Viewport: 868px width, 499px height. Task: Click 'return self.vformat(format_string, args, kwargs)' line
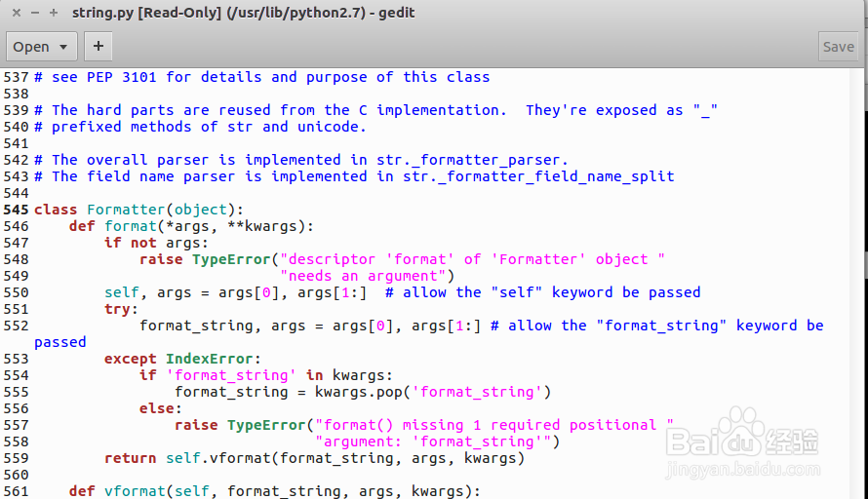pyautogui.click(x=314, y=459)
